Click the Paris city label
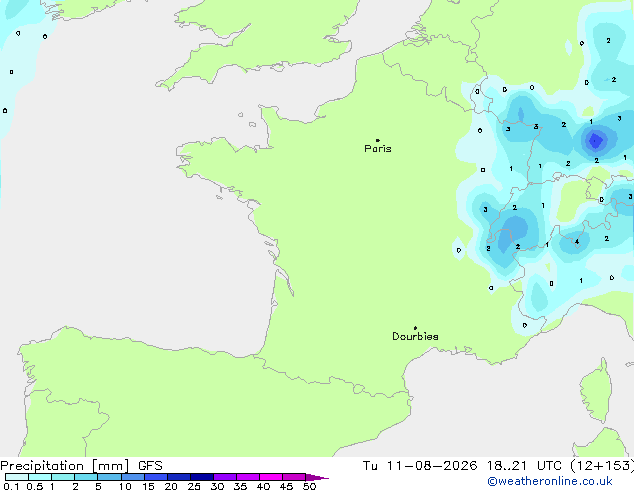The height and width of the screenshot is (490, 634). pos(378,149)
